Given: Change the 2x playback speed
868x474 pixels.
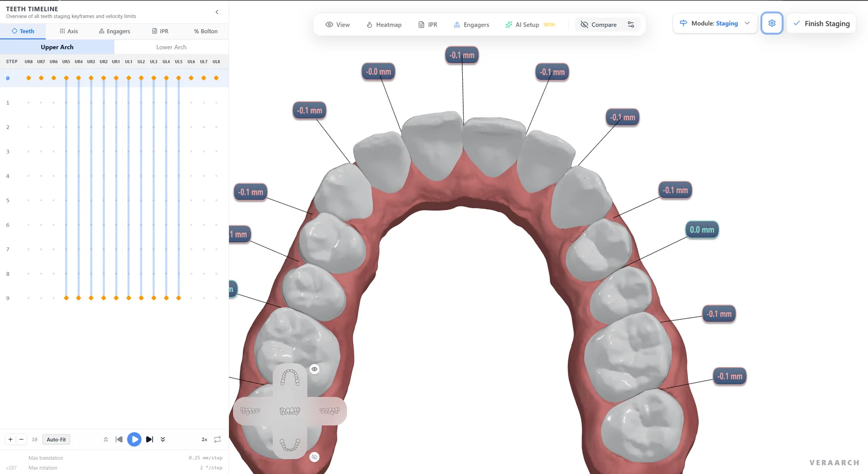Looking at the screenshot, I should 205,439.
